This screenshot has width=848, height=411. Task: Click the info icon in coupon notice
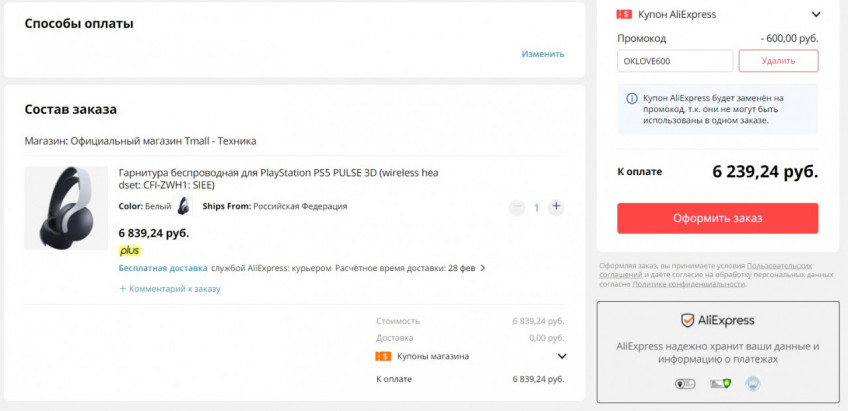click(x=631, y=98)
